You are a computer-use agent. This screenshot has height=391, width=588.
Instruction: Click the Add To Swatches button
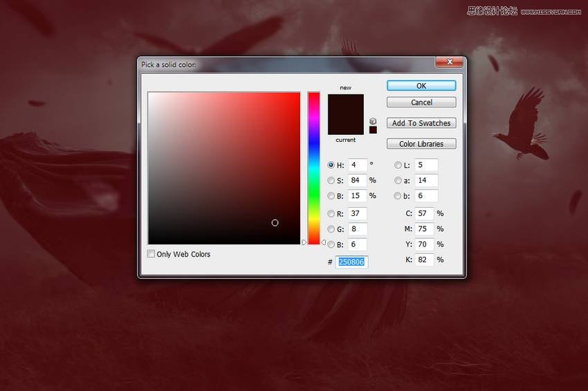pyautogui.click(x=421, y=123)
